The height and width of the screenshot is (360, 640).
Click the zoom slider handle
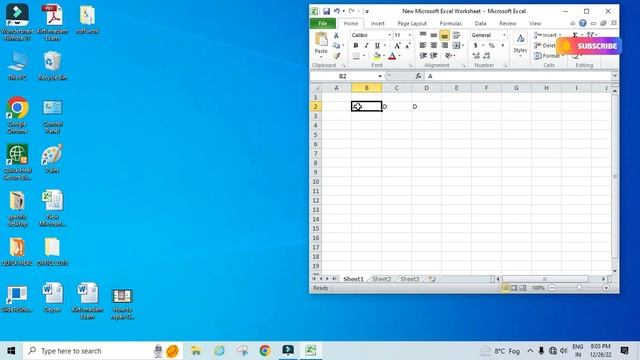click(x=579, y=288)
